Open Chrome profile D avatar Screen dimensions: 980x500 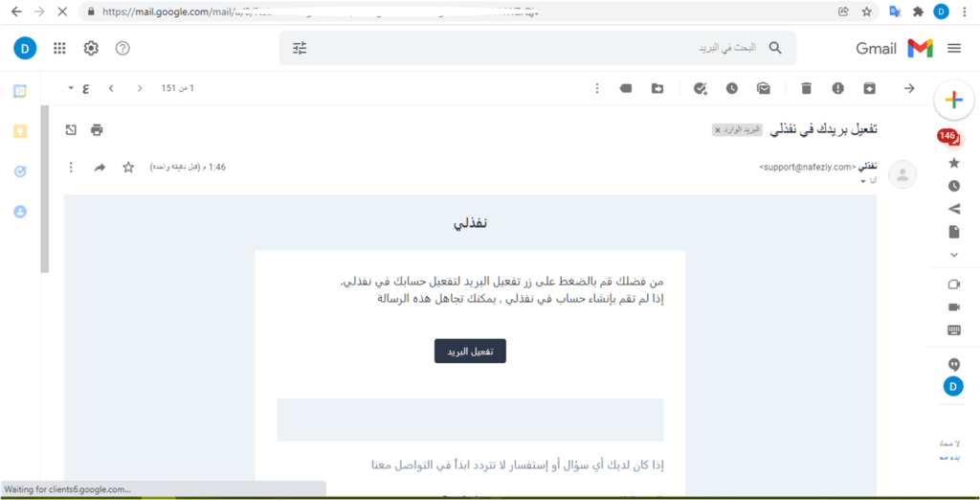[x=942, y=11]
